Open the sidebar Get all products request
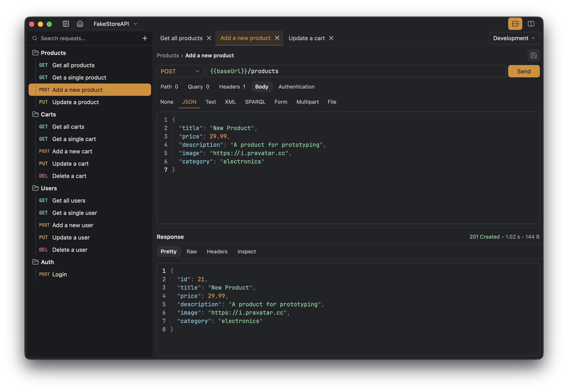 (x=90, y=65)
